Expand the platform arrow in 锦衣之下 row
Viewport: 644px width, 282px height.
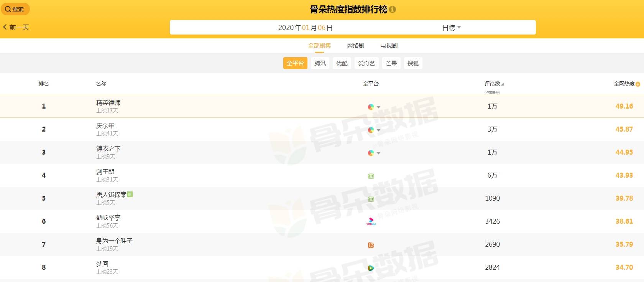coord(378,153)
